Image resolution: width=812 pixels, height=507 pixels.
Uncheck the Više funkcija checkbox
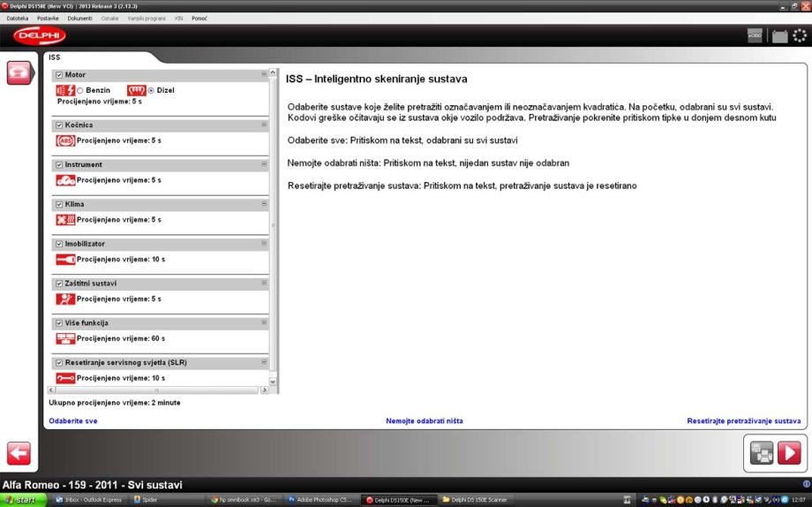[59, 323]
